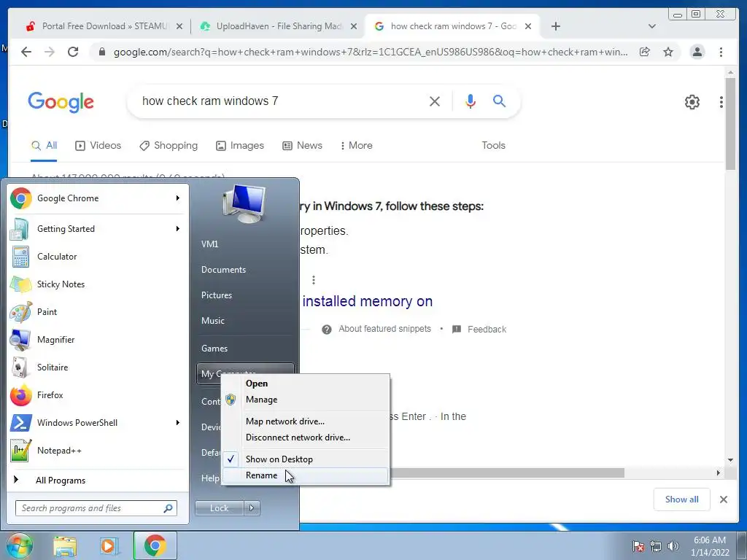
Task: Launch Magnifier from the Start menu
Action: tap(98, 340)
